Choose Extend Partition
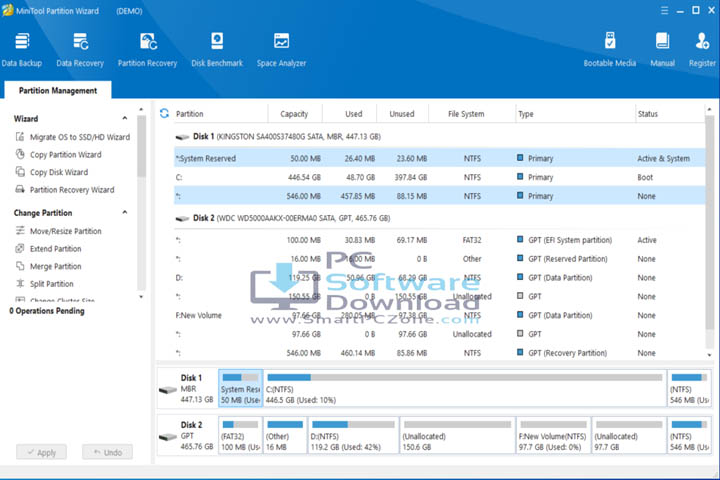The width and height of the screenshot is (720, 480). point(48,248)
